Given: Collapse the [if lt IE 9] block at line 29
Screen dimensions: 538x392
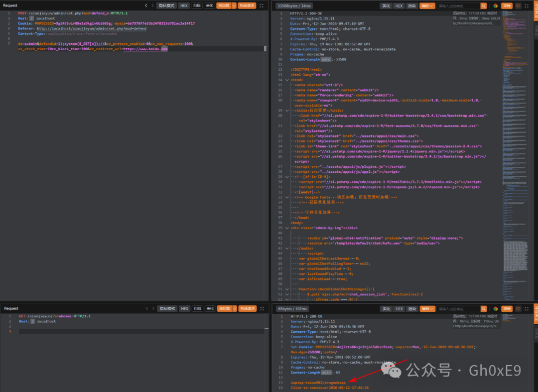Looking at the screenshot, I should [x=287, y=177].
